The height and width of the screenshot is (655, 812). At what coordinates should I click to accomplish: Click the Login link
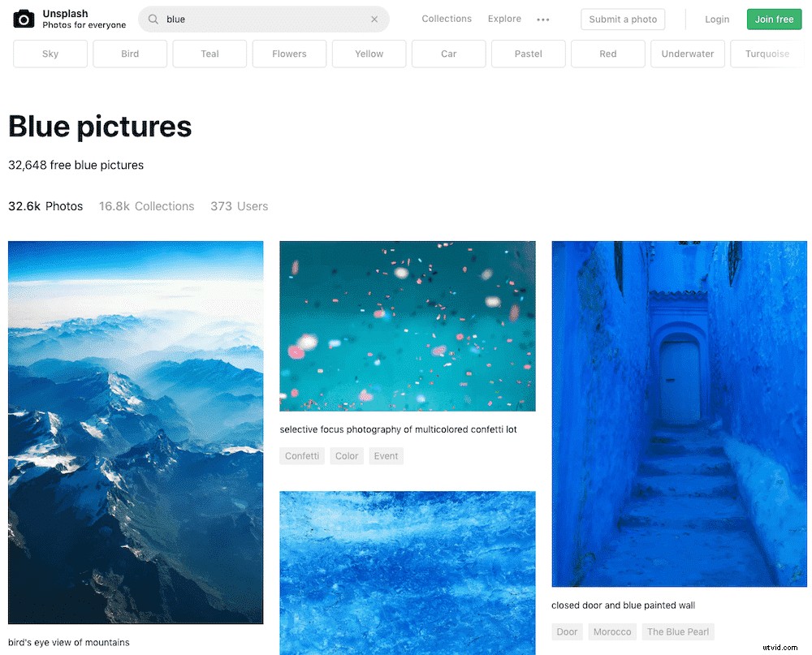click(717, 19)
